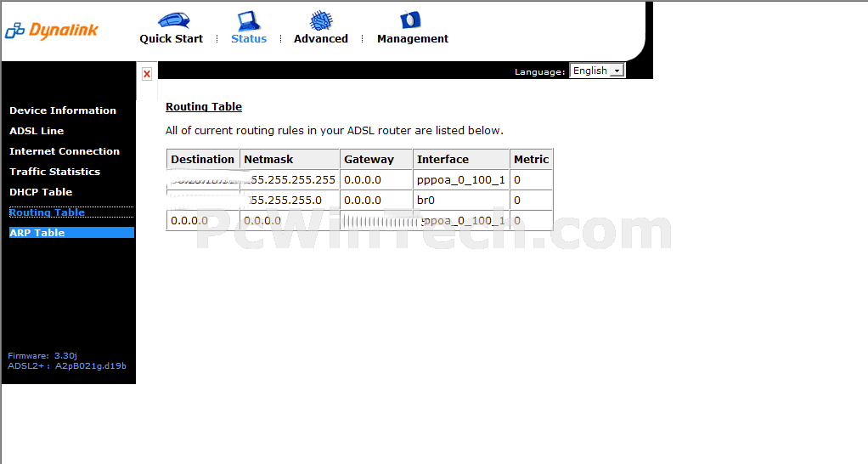
Task: Click the Quick Start car icon
Action: tap(173, 20)
